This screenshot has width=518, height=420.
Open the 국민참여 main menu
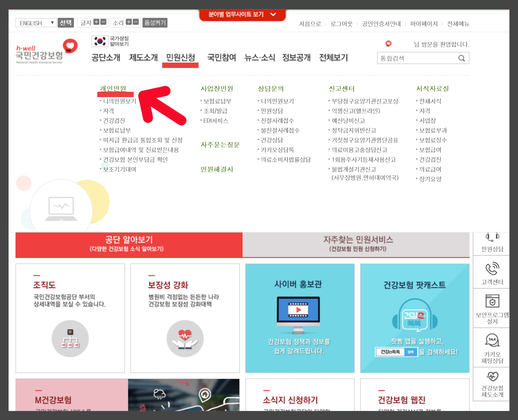point(221,57)
